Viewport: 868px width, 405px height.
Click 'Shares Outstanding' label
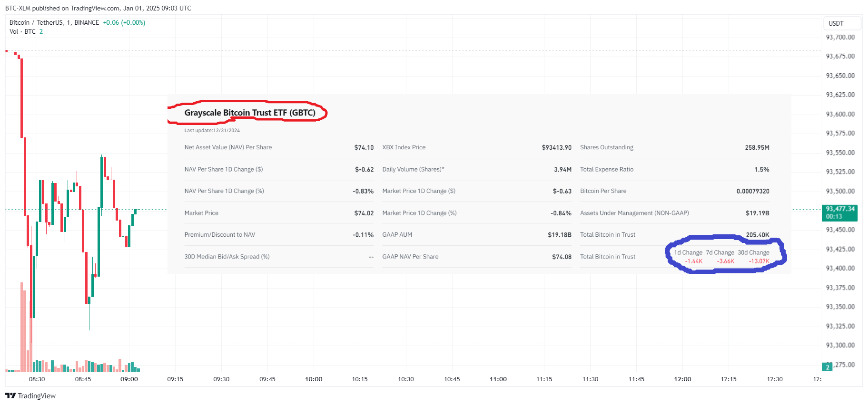pos(607,147)
